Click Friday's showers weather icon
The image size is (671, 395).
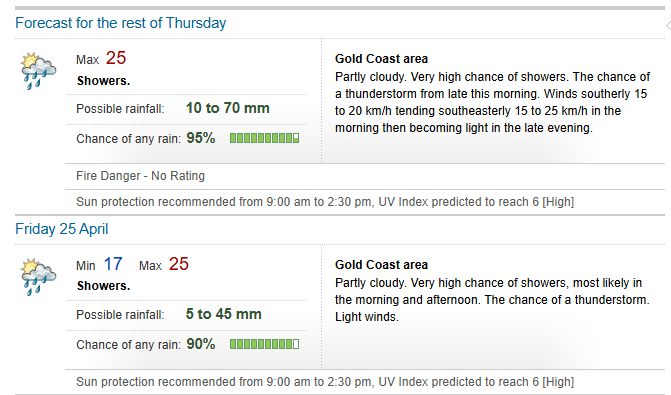38,276
